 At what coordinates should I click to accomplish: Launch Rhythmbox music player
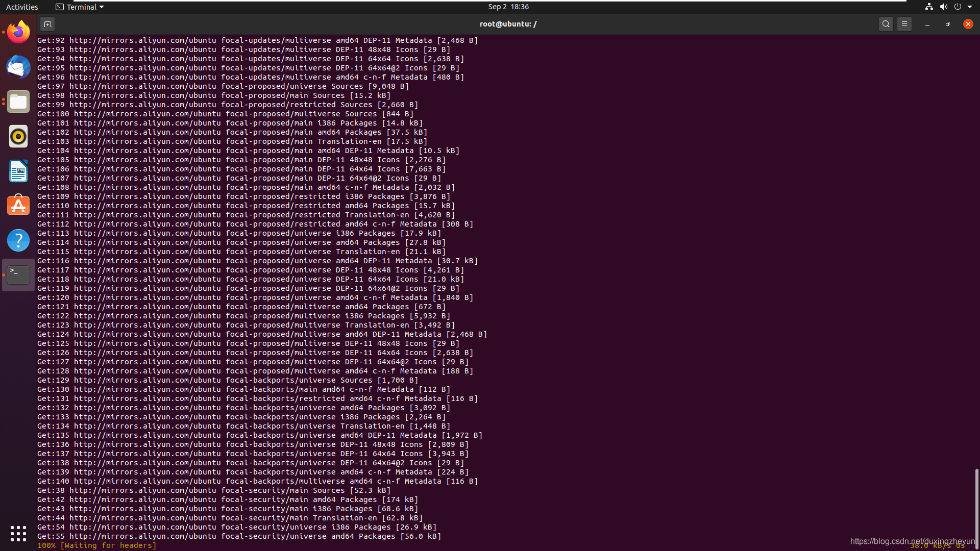pos(18,136)
